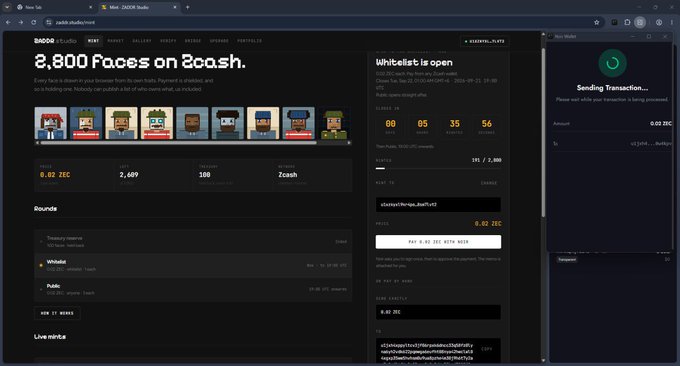Click the Whitelist is open heading
The image size is (680, 366).
[414, 62]
